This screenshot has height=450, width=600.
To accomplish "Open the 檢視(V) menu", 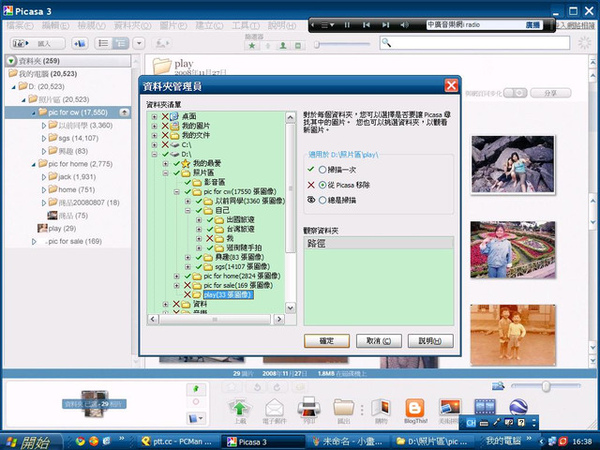I will [x=91, y=26].
